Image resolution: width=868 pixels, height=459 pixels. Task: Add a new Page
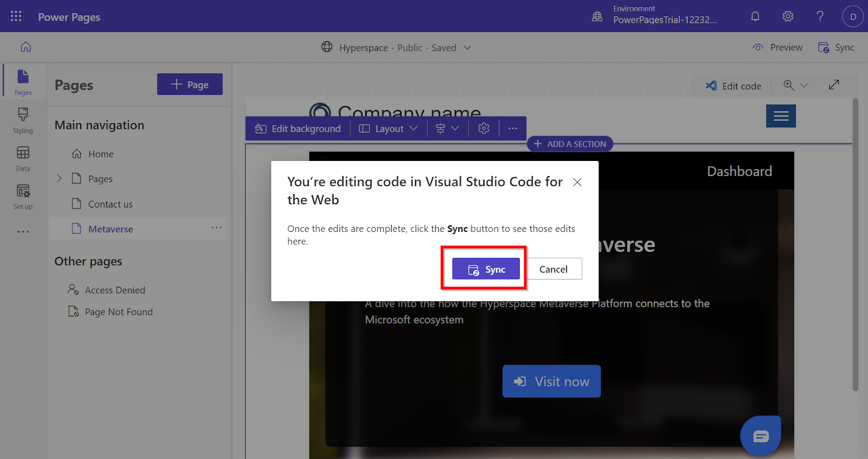[x=190, y=84]
